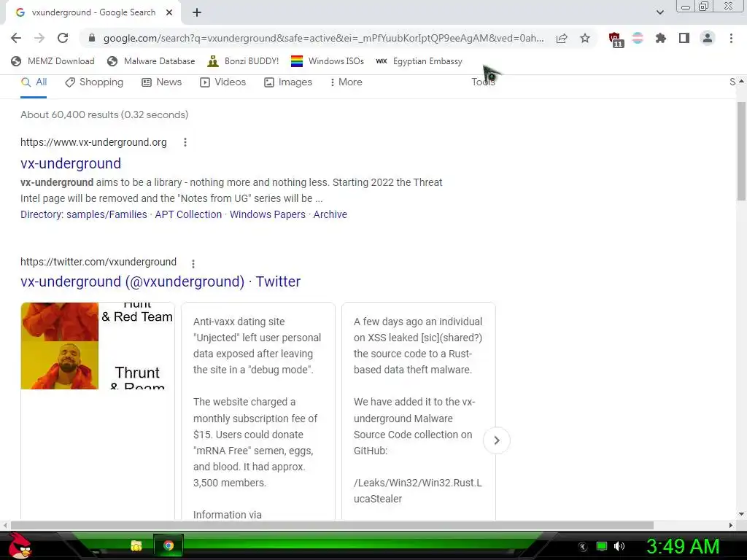This screenshot has width=747, height=560.
Task: Click the horizontal scrollbar thumb
Action: point(332,525)
